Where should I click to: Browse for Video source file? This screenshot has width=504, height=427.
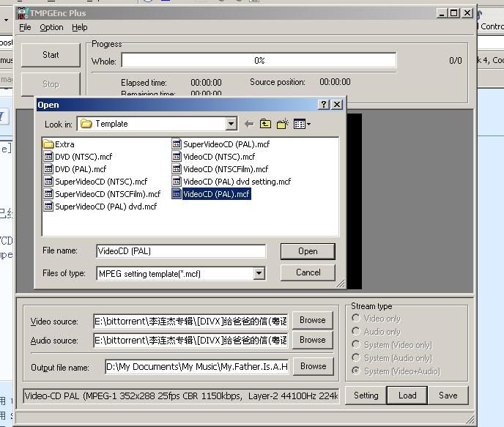[312, 320]
